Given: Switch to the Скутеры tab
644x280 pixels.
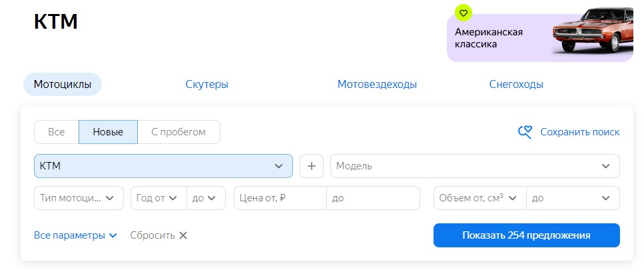Looking at the screenshot, I should [207, 85].
